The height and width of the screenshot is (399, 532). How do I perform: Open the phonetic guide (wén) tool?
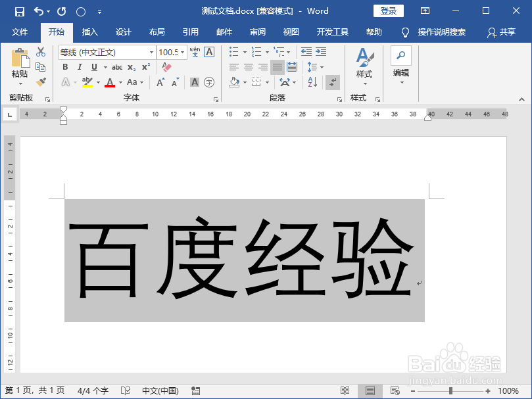195,52
